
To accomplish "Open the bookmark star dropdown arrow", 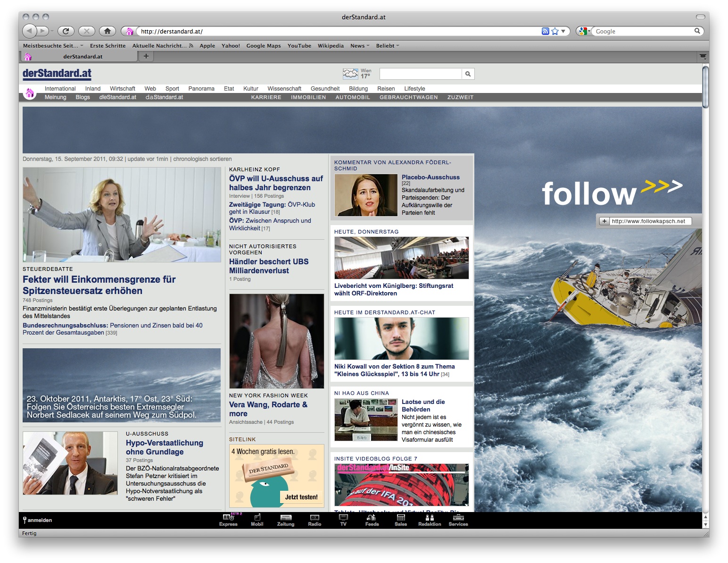I will [x=563, y=31].
